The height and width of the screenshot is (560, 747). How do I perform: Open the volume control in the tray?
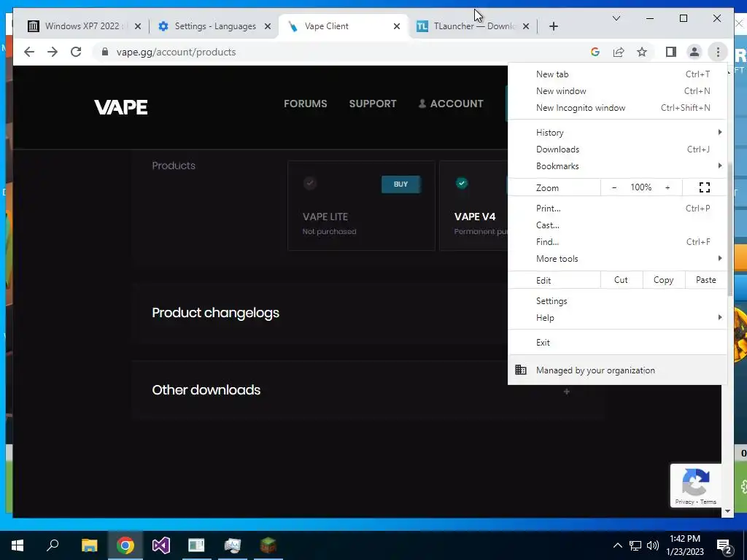coord(653,545)
